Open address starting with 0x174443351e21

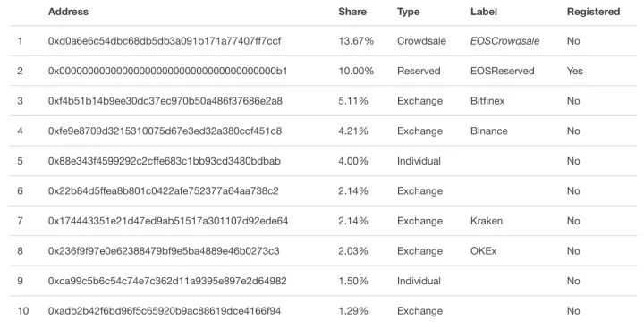168,221
